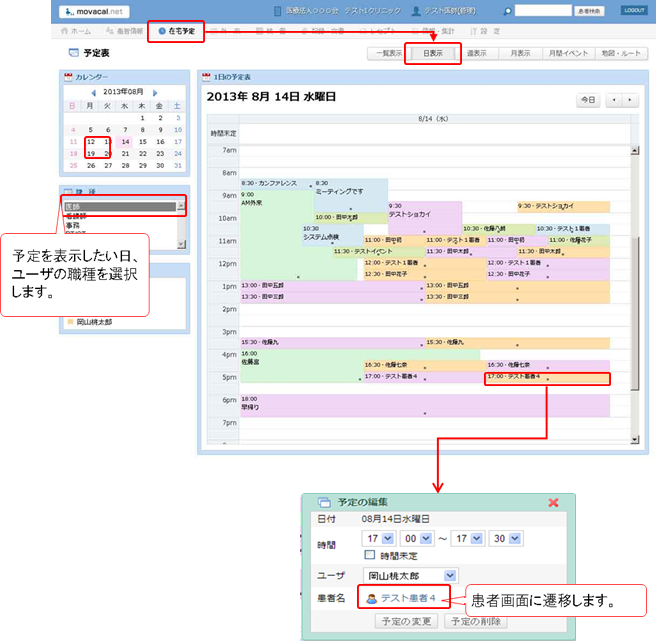Select 医師 in job type list
This screenshot has height=641, width=656.
118,207
